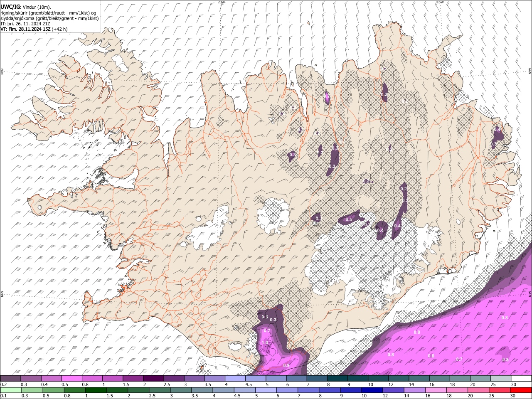The image size is (532, 399).
Task: Click the '2.5' tick label on the upper legend
Action: [167, 384]
